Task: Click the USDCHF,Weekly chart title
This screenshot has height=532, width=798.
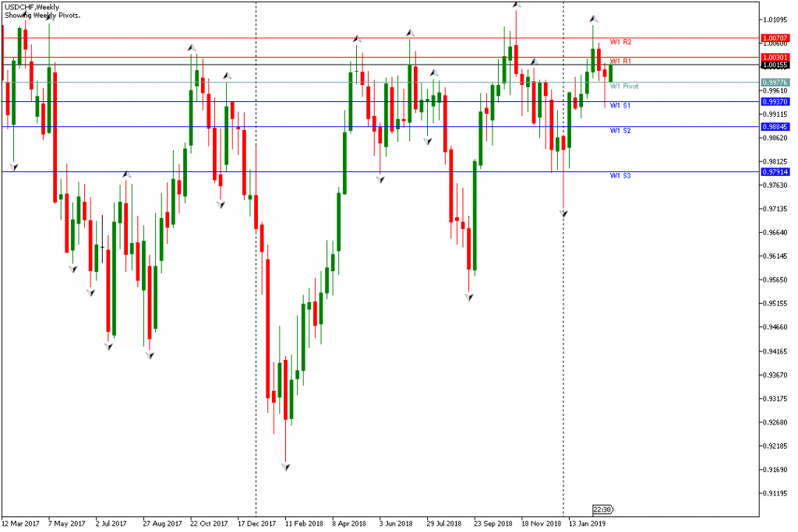Action: click(x=30, y=6)
